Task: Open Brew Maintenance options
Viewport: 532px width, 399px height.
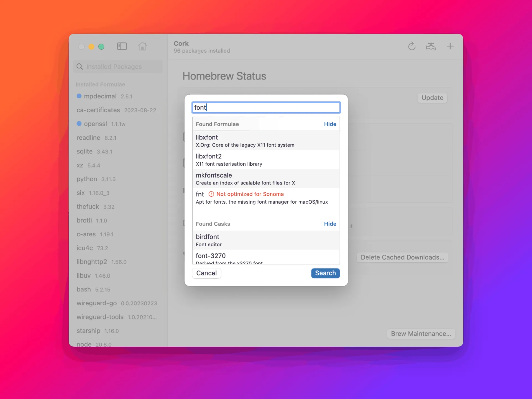Action: pyautogui.click(x=421, y=334)
